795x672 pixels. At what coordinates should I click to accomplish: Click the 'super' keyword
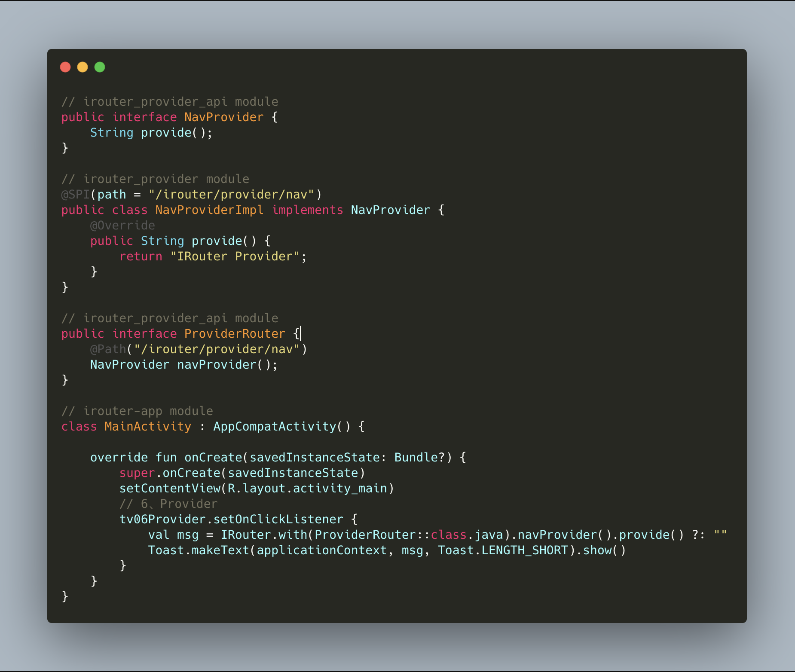(137, 473)
